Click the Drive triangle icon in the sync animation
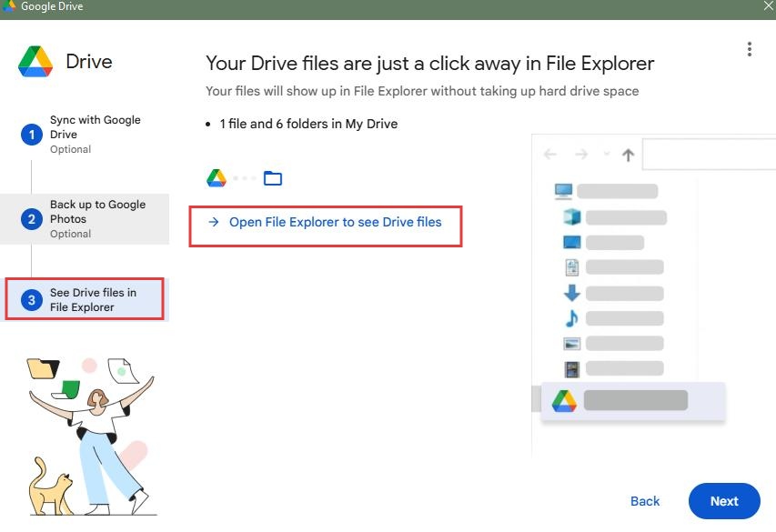 point(217,177)
